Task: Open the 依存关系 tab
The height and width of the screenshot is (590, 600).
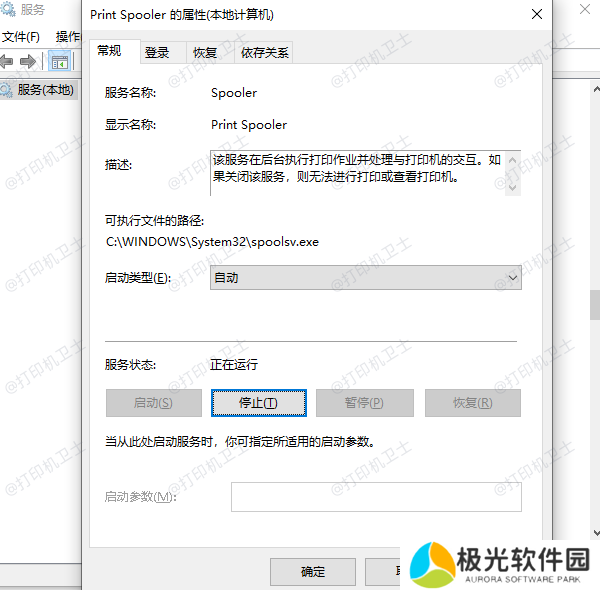Action: coord(265,52)
